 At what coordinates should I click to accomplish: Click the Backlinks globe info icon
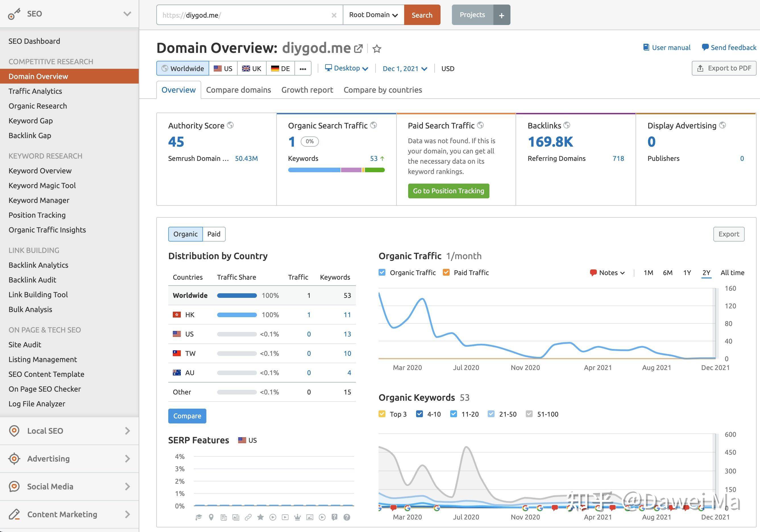pos(567,125)
